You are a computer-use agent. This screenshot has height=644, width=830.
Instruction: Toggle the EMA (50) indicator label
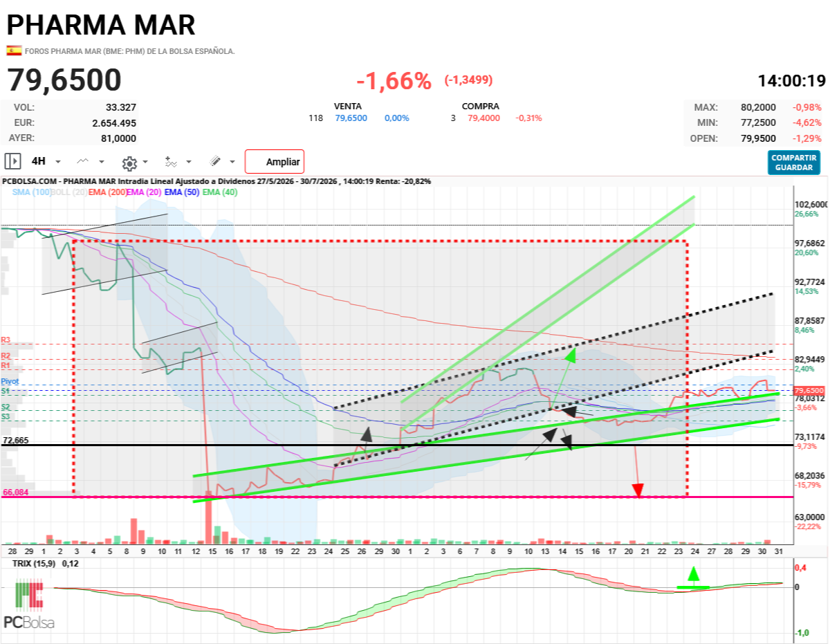tap(182, 192)
